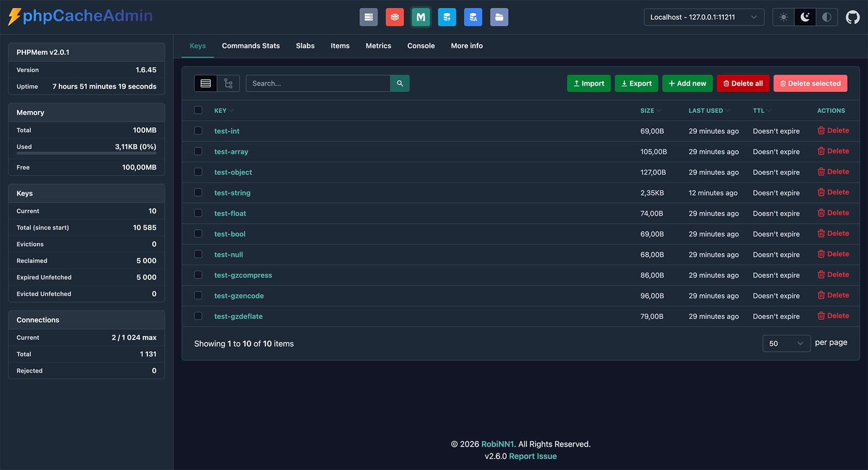Sort by LAST USED column
The image size is (868, 470).
coord(709,111)
